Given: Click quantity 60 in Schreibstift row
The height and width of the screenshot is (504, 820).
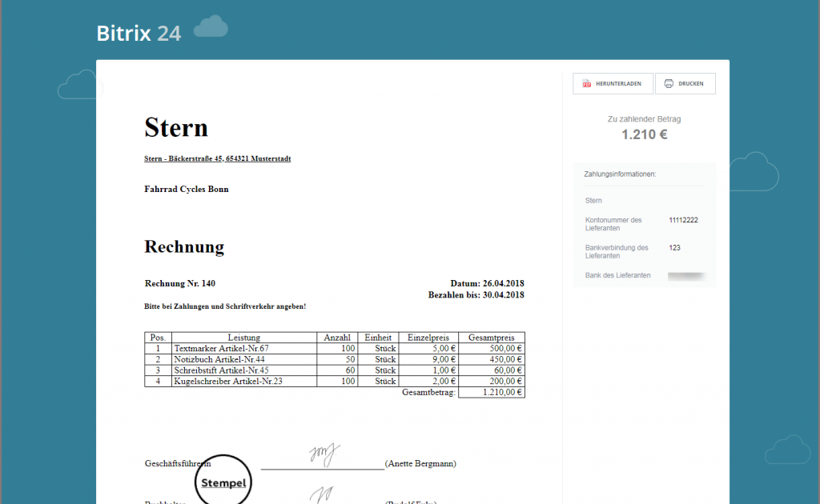Looking at the screenshot, I should [337, 370].
